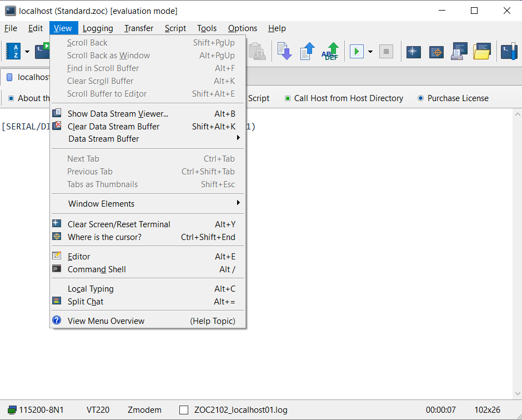
Task: Click the Quick Connection terminal icon
Action: pos(42,51)
